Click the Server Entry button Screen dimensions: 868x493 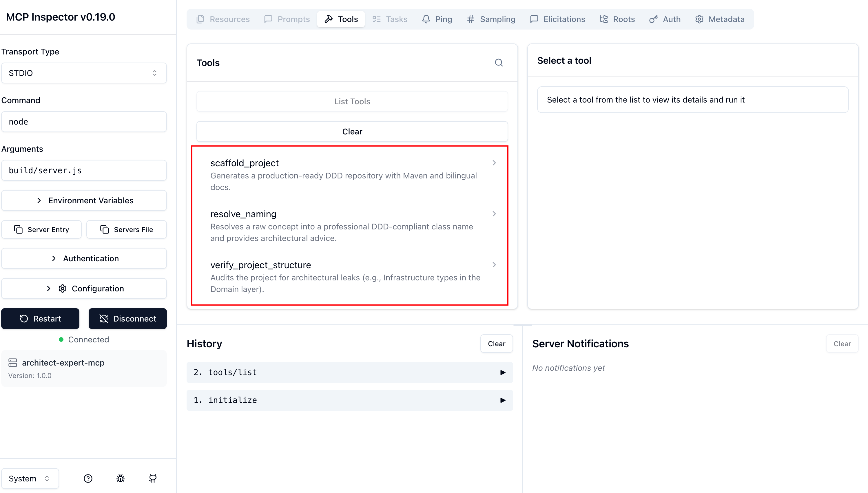tap(41, 229)
